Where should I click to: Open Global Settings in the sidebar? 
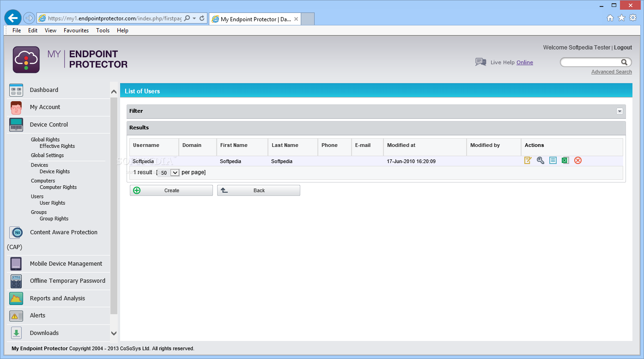pyautogui.click(x=48, y=155)
